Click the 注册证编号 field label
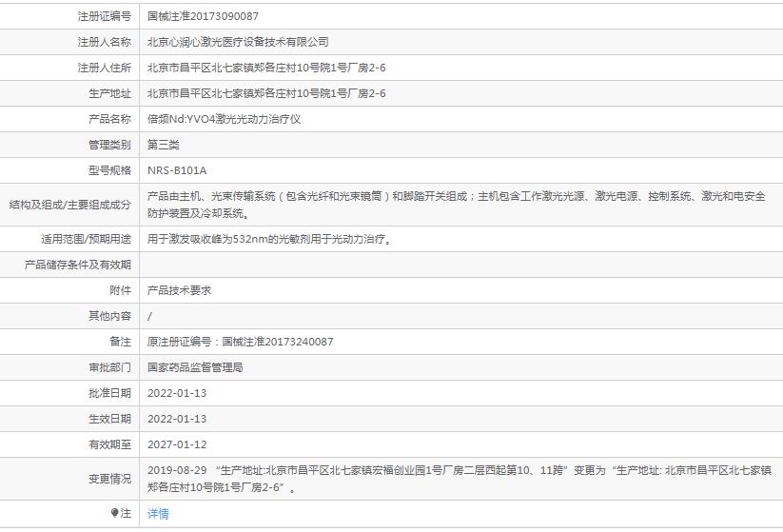The height and width of the screenshot is (532, 783). (x=105, y=16)
